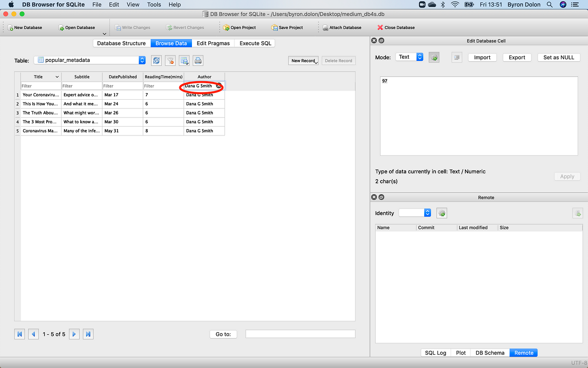Click the Author column header

click(205, 77)
